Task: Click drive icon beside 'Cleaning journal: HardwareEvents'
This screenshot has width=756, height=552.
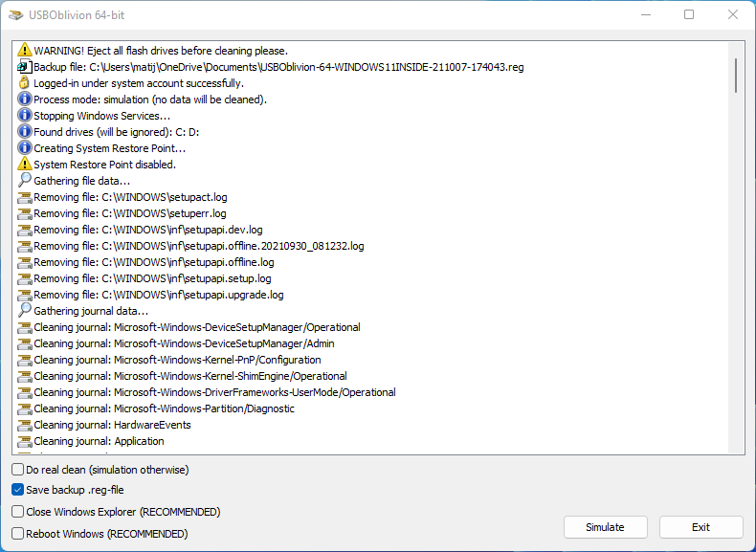Action: pyautogui.click(x=25, y=425)
